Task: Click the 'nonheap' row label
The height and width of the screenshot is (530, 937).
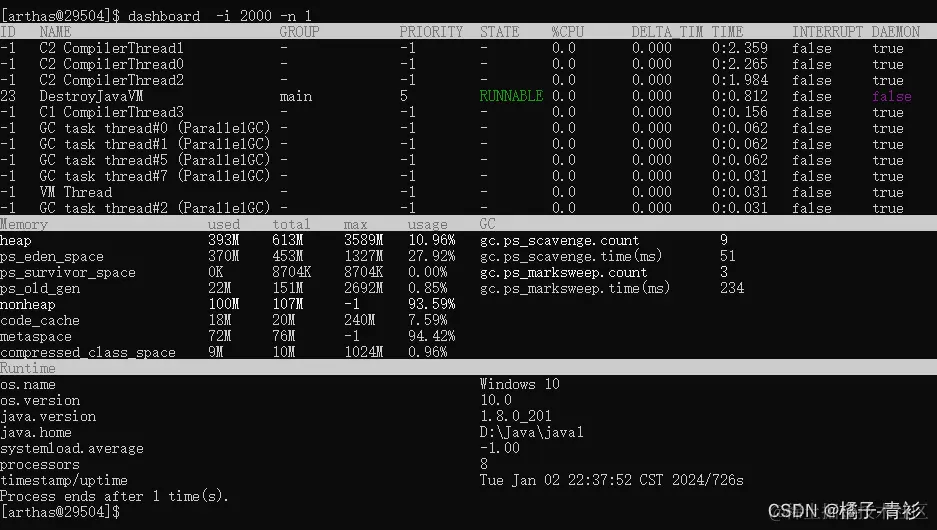Action: pos(28,305)
